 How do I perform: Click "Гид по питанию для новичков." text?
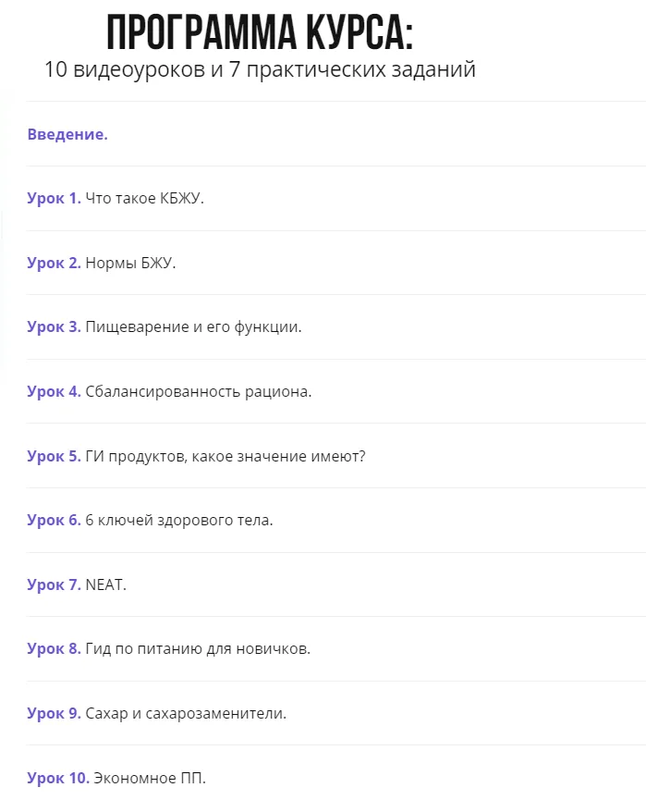pyautogui.click(x=198, y=648)
